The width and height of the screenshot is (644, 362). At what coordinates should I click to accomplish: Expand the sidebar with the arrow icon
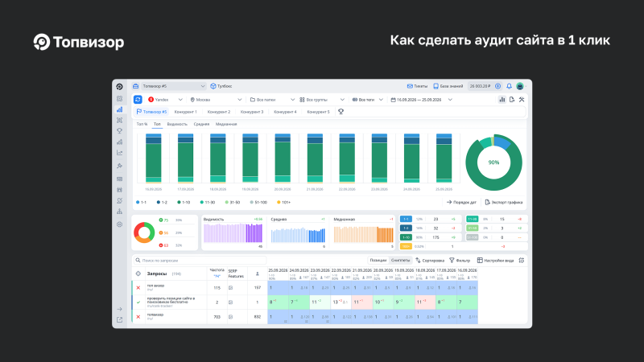coord(119,309)
